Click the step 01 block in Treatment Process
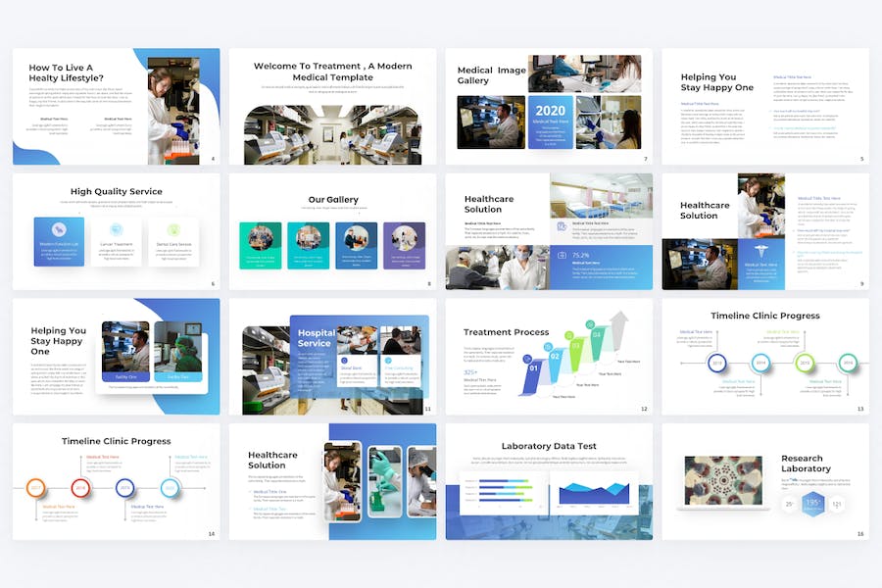This screenshot has height=588, width=882. point(533,370)
